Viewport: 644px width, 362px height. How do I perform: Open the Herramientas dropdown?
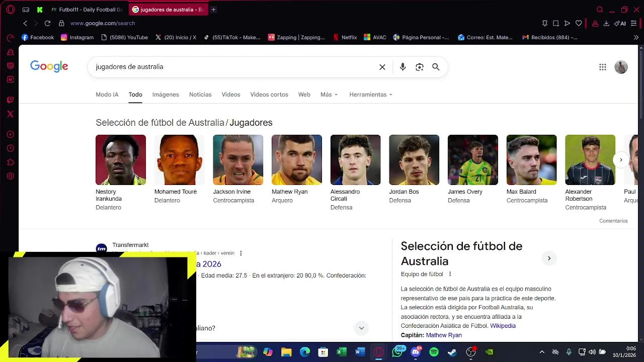coord(371,95)
